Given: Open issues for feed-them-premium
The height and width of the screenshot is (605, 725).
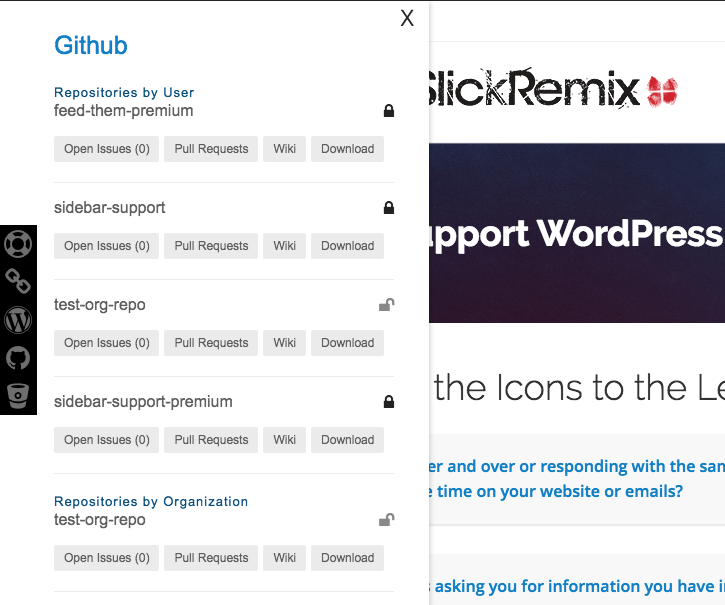Looking at the screenshot, I should (x=106, y=149).
